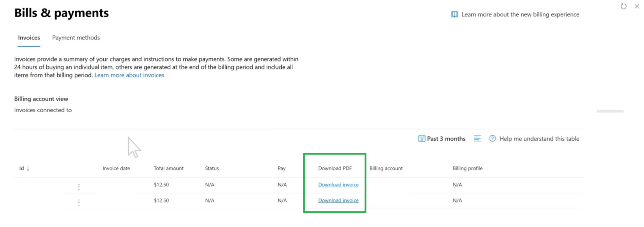Click the Billing account column header
The image size is (644, 227).
point(386,168)
